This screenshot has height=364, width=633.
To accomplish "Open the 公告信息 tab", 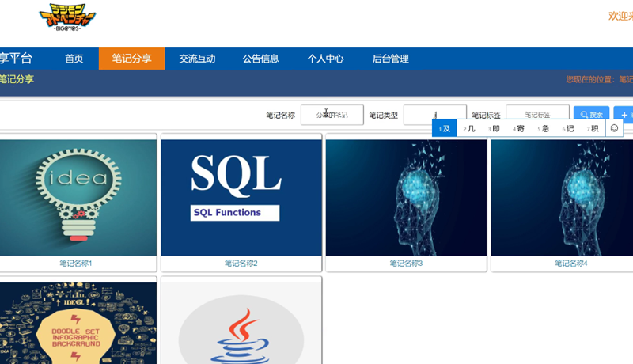I will pos(261,59).
